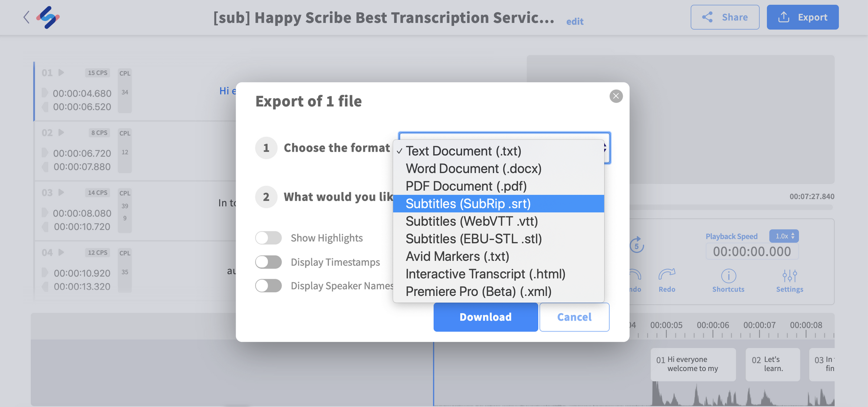868x407 pixels.
Task: Select Subtitles (WebVTT .vtt) option
Action: 471,222
